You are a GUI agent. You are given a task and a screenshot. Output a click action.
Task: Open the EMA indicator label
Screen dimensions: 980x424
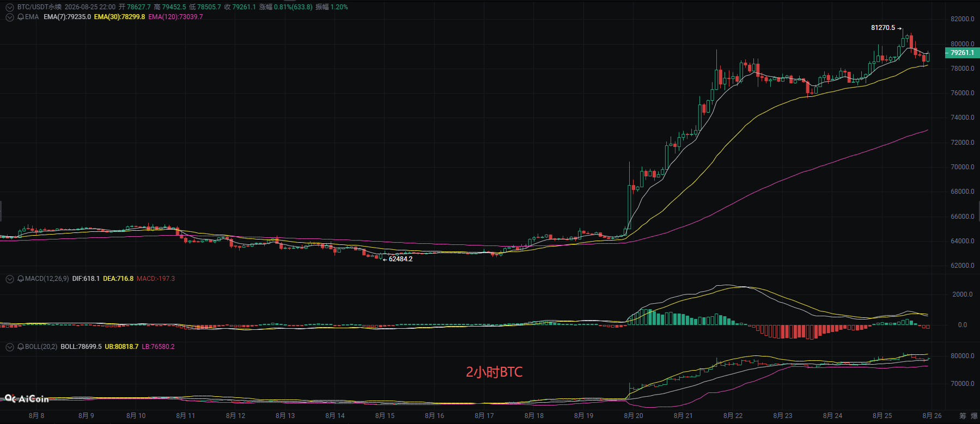(32, 17)
